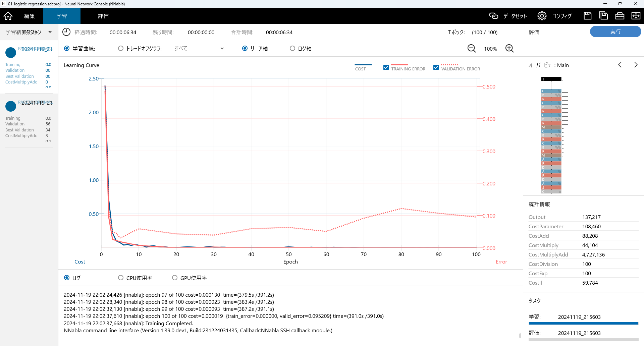Go to next overview with right chevron
Image resolution: width=644 pixels, height=346 pixels.
coord(636,65)
